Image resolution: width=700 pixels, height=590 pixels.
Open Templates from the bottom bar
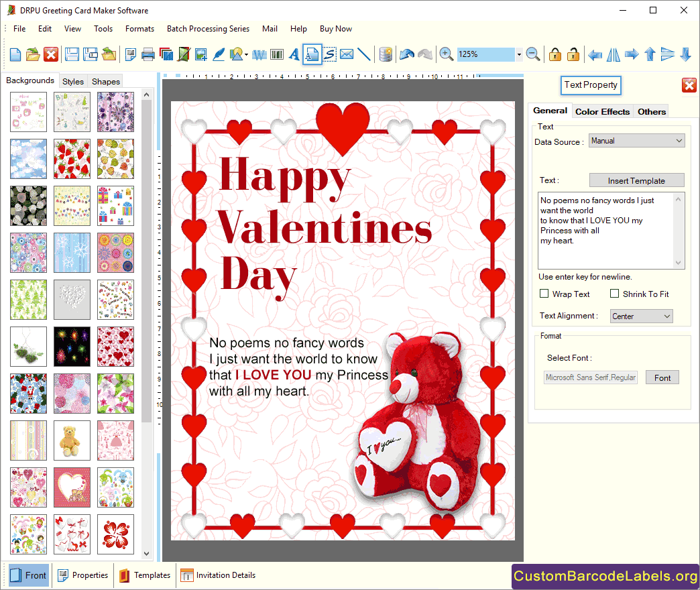click(x=145, y=575)
